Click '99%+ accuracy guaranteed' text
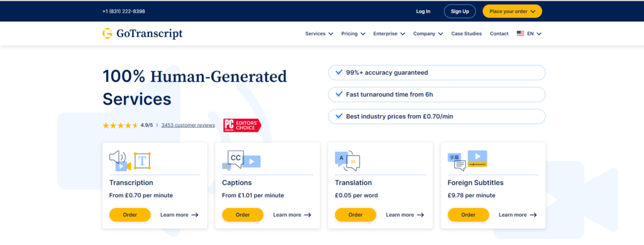This screenshot has width=644, height=245. coord(387,73)
